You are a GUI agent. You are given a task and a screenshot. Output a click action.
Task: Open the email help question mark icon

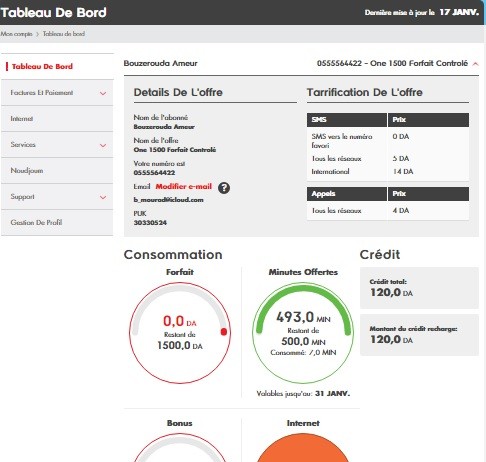224,188
